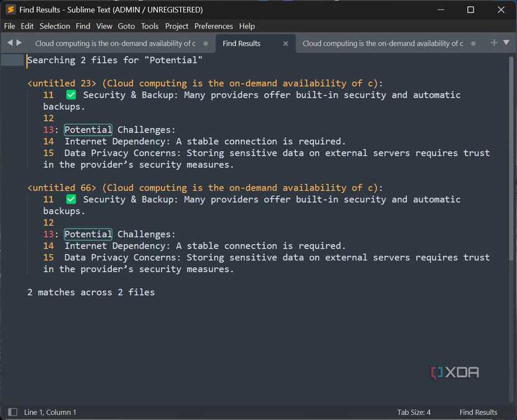The image size is (517, 420).
Task: Click unsaved dot on last Cloud computing tab
Action: tap(473, 43)
